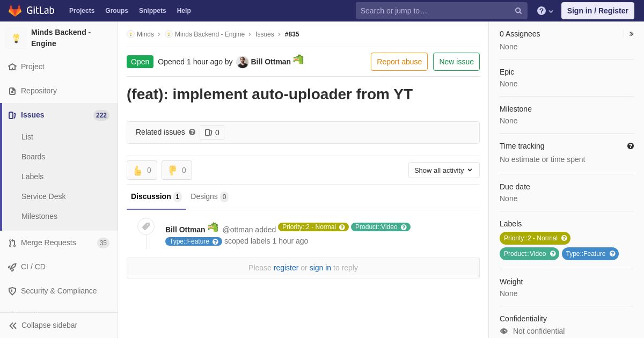Click the Minds Backend Engine lightbulb avatar

coord(16,38)
